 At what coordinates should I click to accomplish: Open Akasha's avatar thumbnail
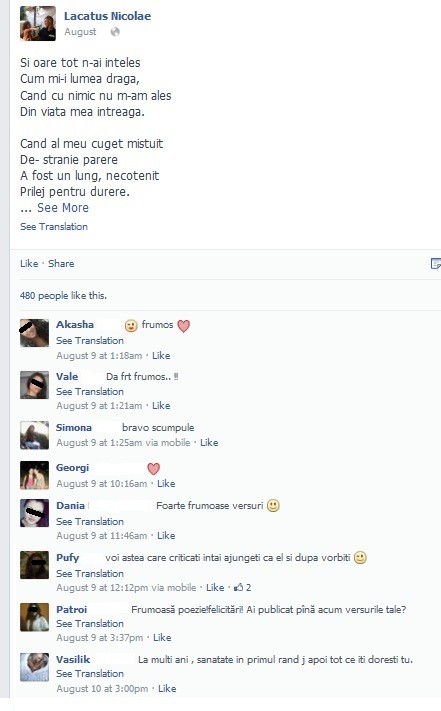click(x=34, y=333)
